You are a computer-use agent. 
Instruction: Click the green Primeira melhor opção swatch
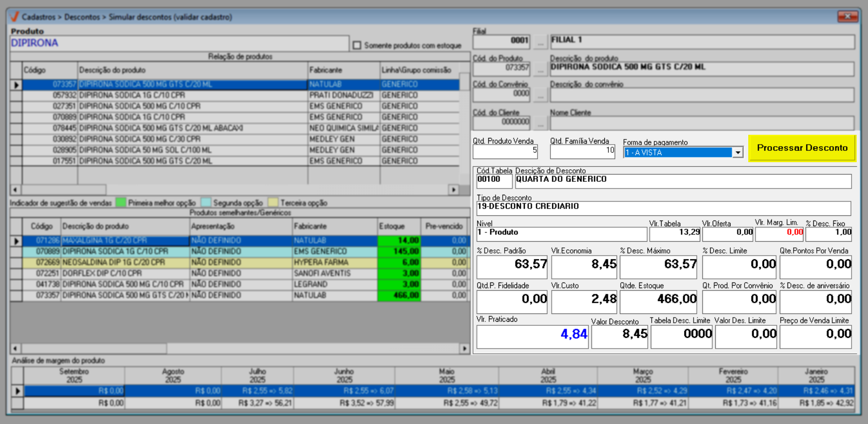tap(121, 203)
